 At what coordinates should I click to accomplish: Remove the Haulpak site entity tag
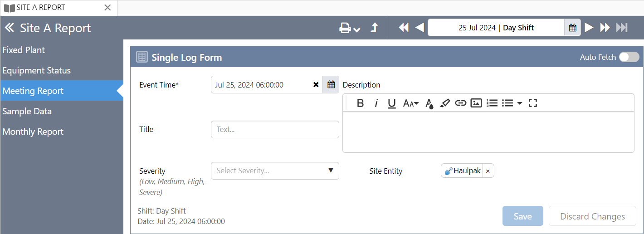tap(488, 171)
